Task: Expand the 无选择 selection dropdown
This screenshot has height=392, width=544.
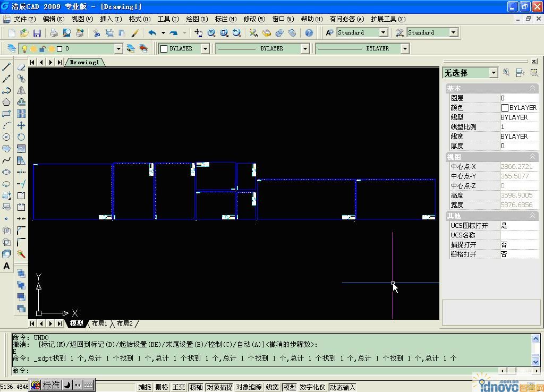Action: coord(494,73)
